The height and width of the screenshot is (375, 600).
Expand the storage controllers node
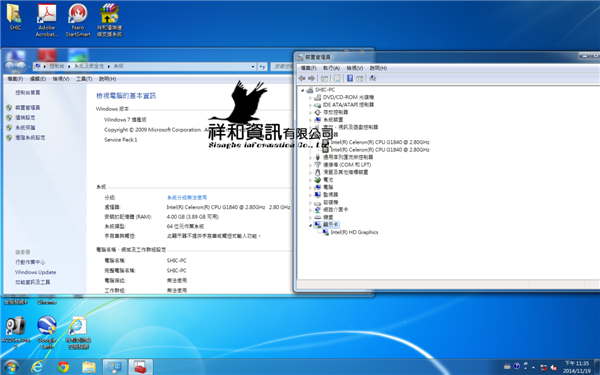coord(310,112)
